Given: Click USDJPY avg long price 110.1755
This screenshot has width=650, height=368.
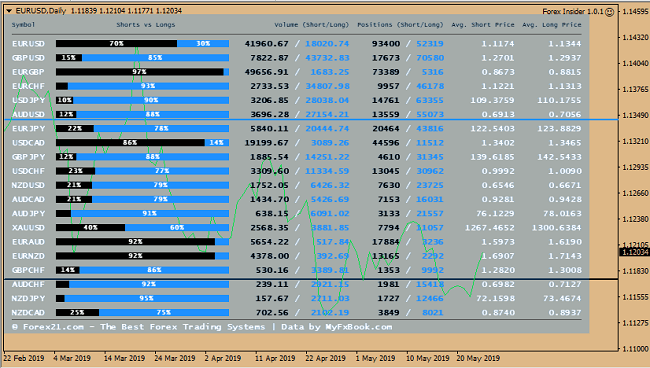Looking at the screenshot, I should (560, 100).
